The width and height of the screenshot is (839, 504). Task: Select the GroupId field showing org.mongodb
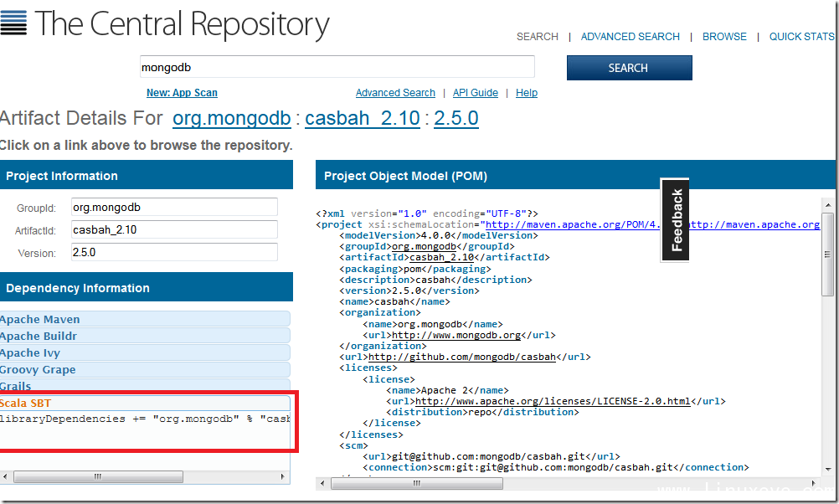click(x=174, y=207)
